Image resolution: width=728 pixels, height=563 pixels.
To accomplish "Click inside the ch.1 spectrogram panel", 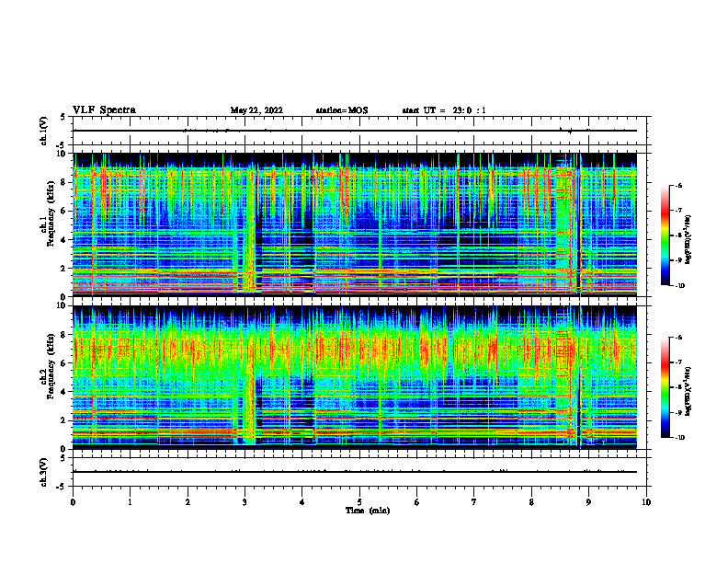I will (355, 224).
